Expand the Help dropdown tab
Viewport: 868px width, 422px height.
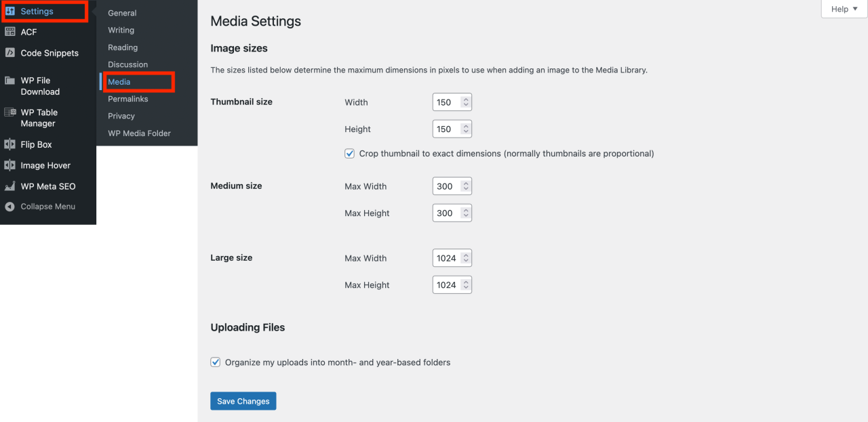pyautogui.click(x=844, y=9)
